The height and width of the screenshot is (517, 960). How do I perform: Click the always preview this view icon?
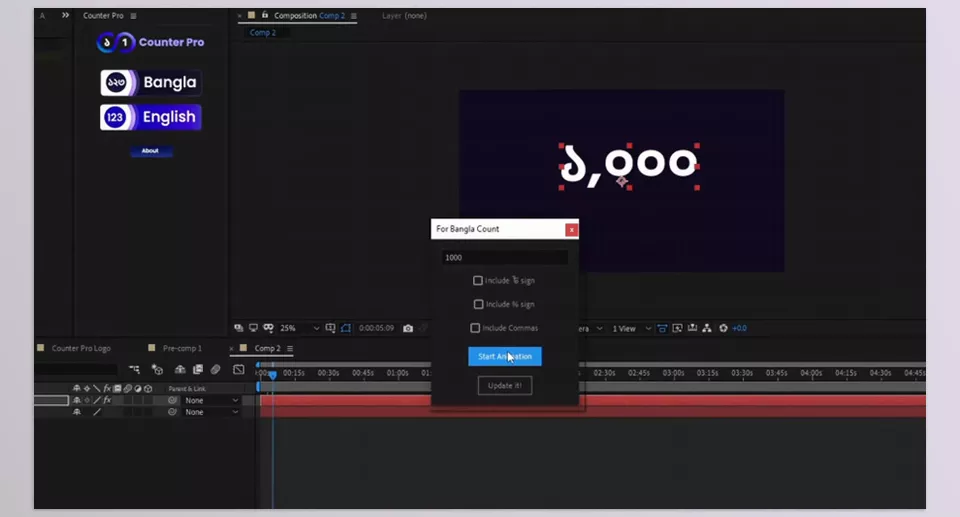(238, 328)
